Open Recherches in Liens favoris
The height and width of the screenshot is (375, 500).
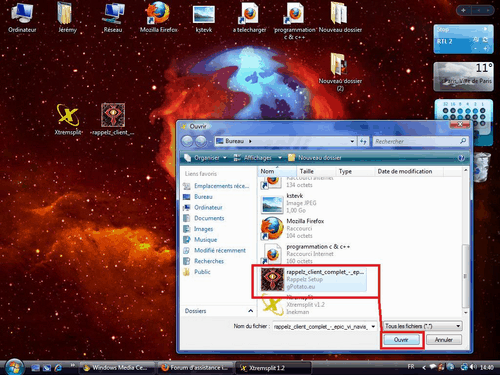[203, 261]
